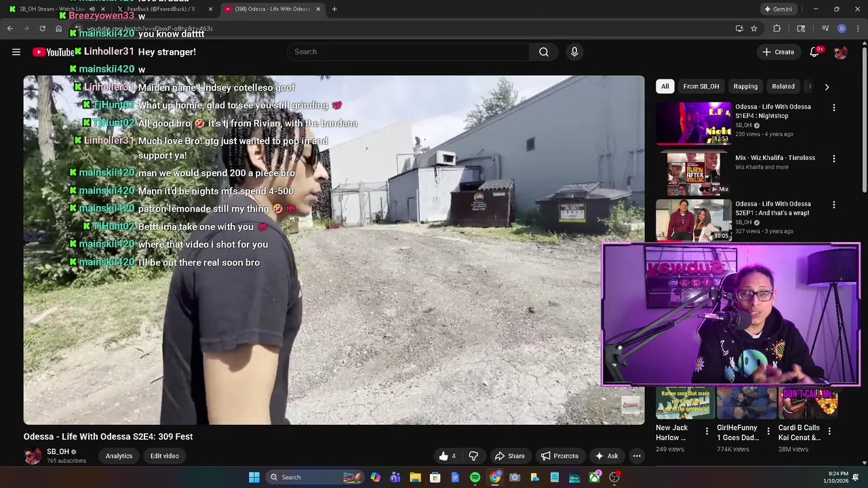This screenshot has height=488, width=868.
Task: Open more actions three-dot menu under video
Action: tap(637, 455)
